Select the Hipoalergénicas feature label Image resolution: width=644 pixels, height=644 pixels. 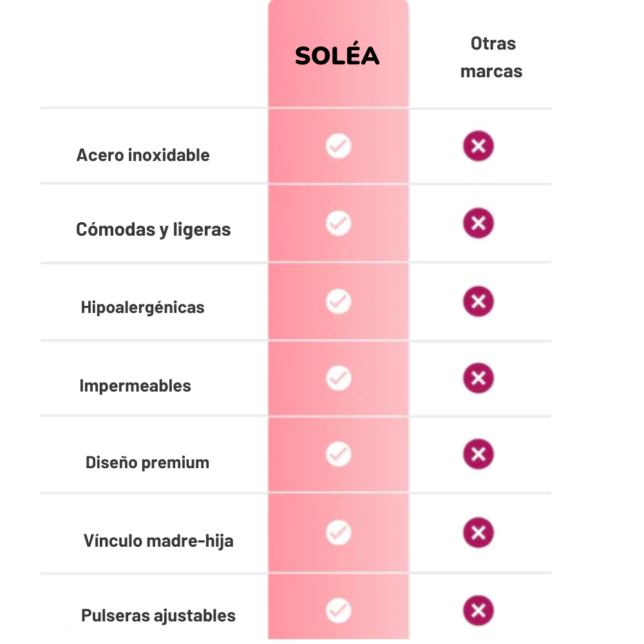coord(143,307)
